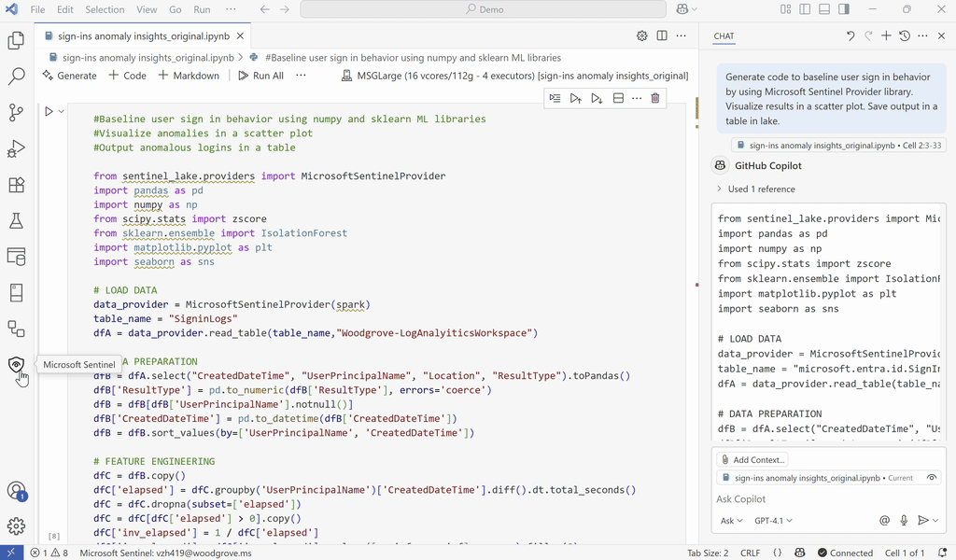Open dropdown beside run cell button
Screen dimensions: 956x560
62,111
